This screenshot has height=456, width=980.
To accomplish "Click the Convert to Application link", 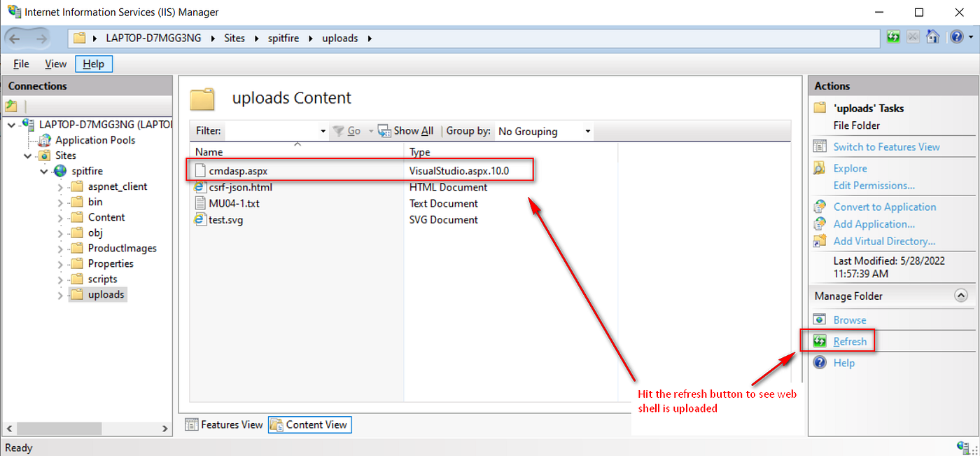I will click(x=884, y=207).
